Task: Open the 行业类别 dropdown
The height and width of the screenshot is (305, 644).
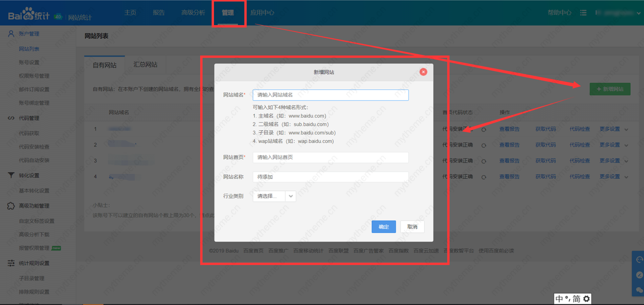Action: (x=274, y=196)
